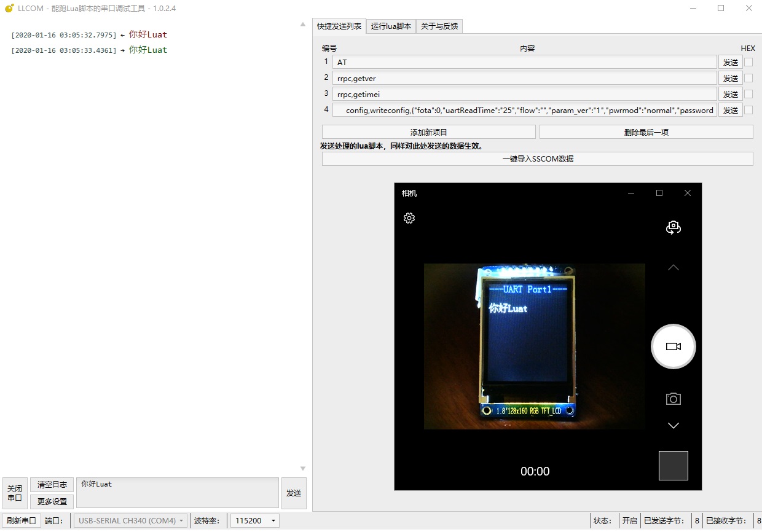The image size is (762, 532).
Task: Open 更多设置 button
Action: [x=52, y=501]
